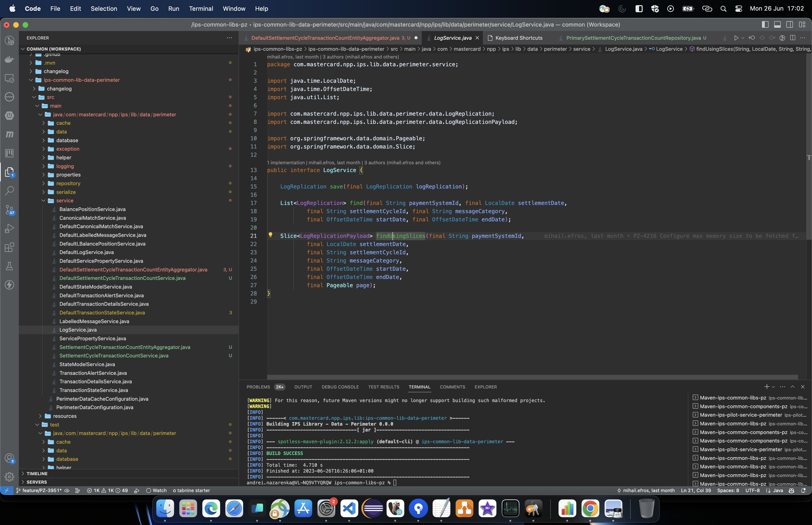The image size is (812, 525).
Task: Click the Split Editor Right icon
Action: [x=792, y=38]
